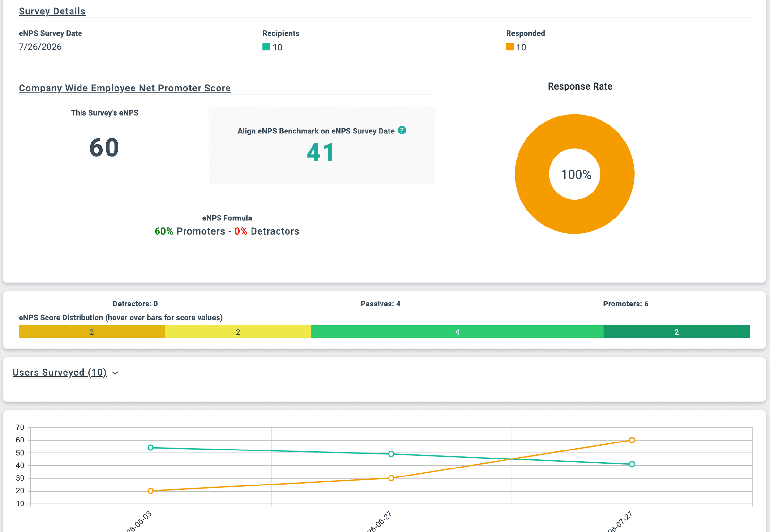Click the large eNPS score 60
The height and width of the screenshot is (532, 770).
click(104, 147)
